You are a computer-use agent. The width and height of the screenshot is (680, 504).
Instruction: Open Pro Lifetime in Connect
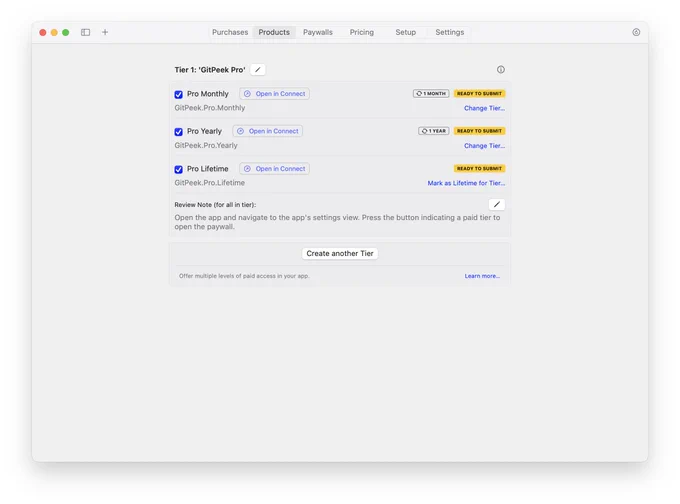coord(275,169)
